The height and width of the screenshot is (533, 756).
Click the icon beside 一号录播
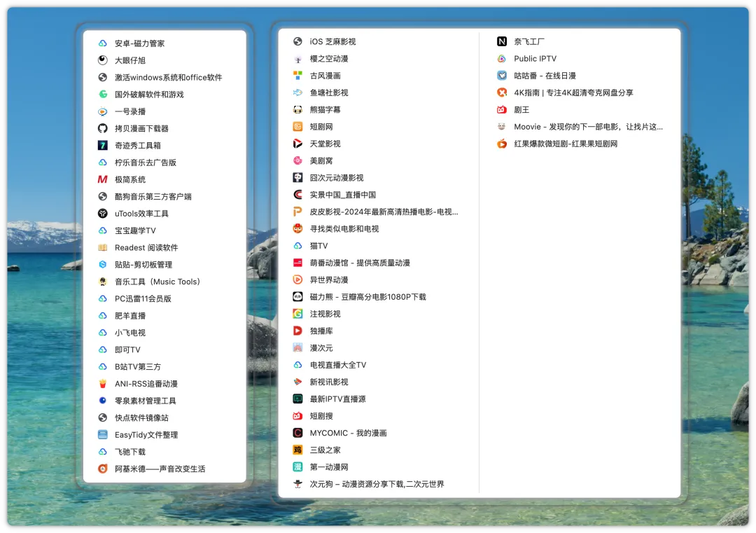click(x=103, y=111)
